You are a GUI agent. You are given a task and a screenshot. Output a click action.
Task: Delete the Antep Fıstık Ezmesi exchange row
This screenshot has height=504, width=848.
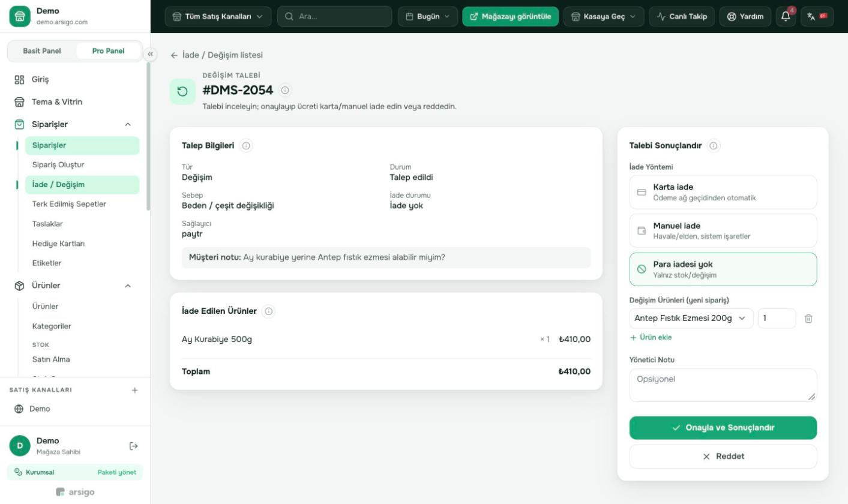point(808,319)
